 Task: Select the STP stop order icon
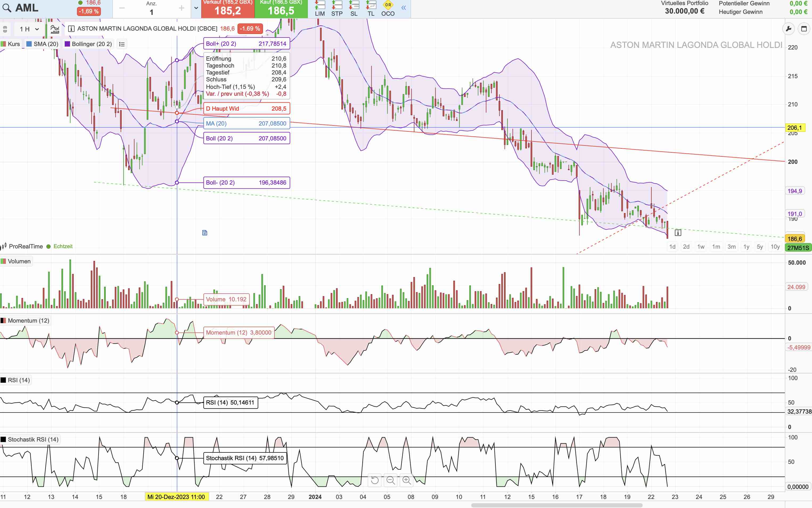point(337,9)
